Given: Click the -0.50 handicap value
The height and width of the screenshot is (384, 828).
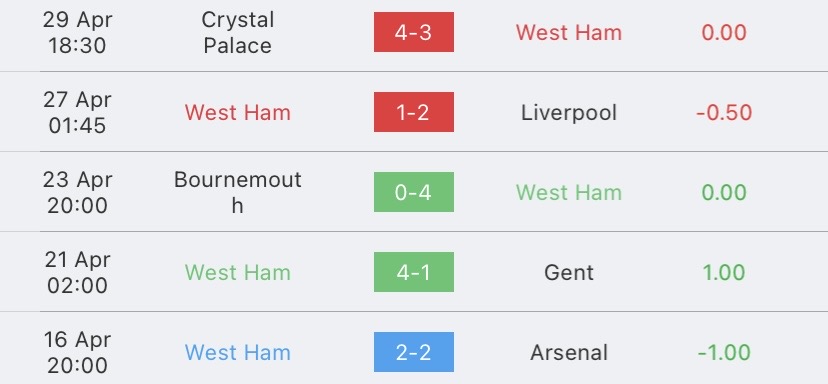Looking at the screenshot, I should click(724, 113).
